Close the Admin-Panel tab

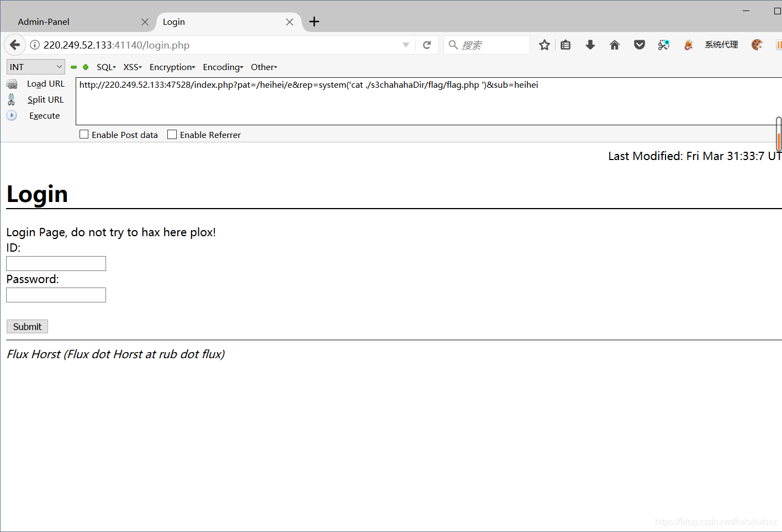tap(145, 22)
